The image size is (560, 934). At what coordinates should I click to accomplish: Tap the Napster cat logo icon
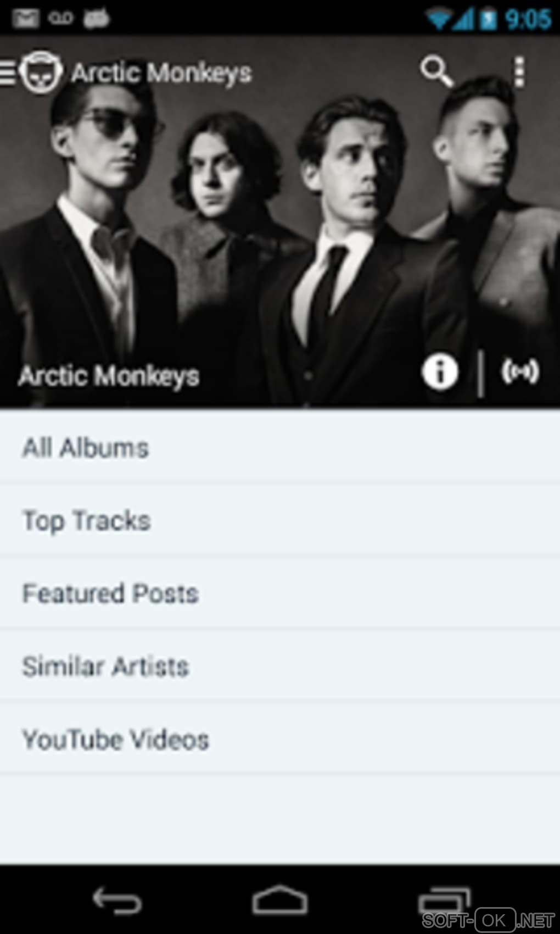coord(40,72)
